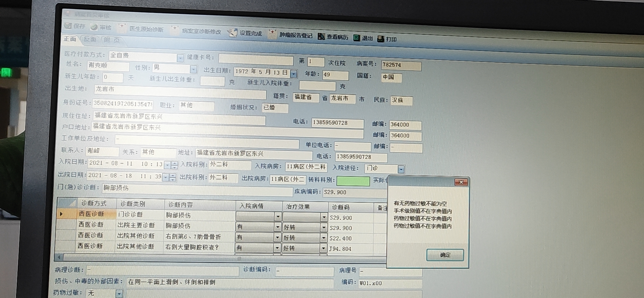644x298 pixels.
Task: Open 治疗效果 dropdown for 右侧大量胸腔积液 row
Action: [323, 249]
